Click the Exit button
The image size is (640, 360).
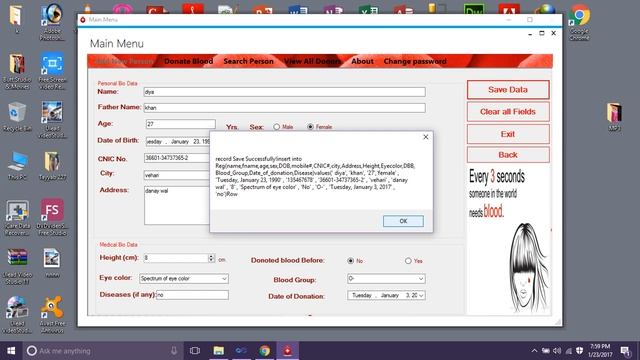pyautogui.click(x=508, y=134)
